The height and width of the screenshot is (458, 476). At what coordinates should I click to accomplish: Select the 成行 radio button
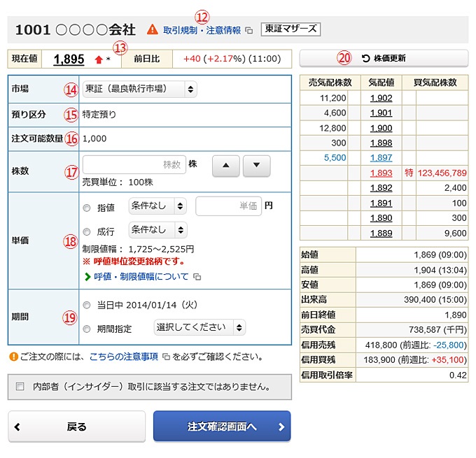(x=87, y=231)
